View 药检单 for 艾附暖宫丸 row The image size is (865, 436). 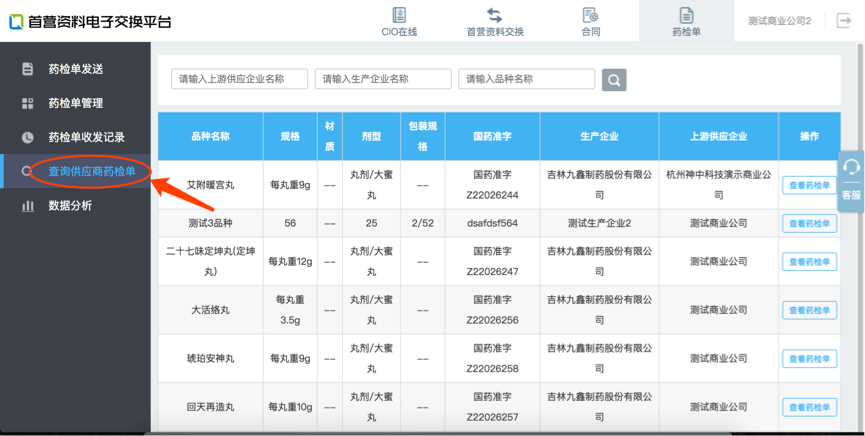(x=809, y=185)
